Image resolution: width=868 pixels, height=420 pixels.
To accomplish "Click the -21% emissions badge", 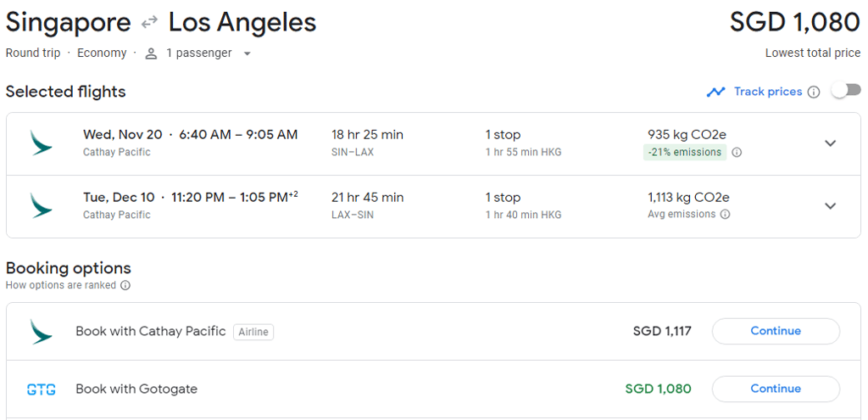I will coord(685,153).
